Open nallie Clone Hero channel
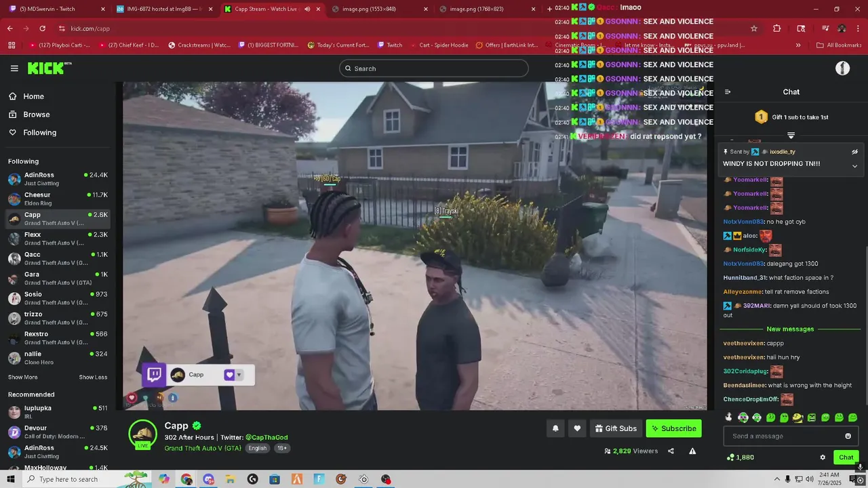This screenshot has width=868, height=488. [x=58, y=358]
